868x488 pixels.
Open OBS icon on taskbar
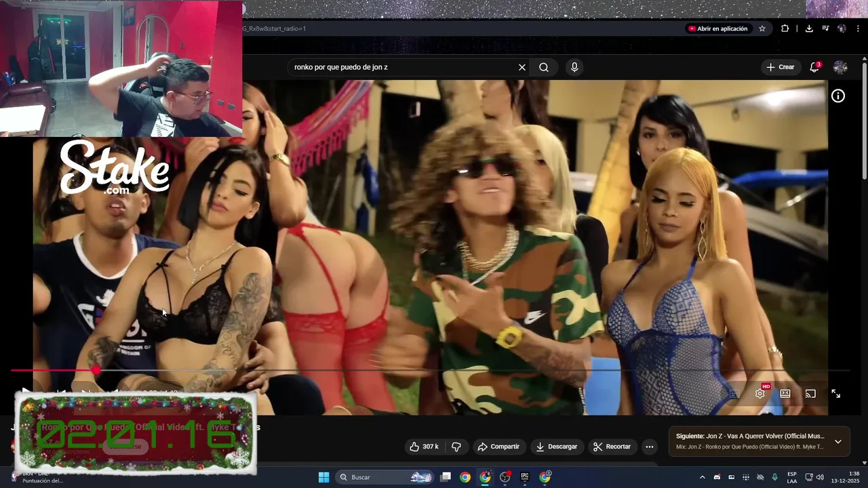tap(505, 477)
